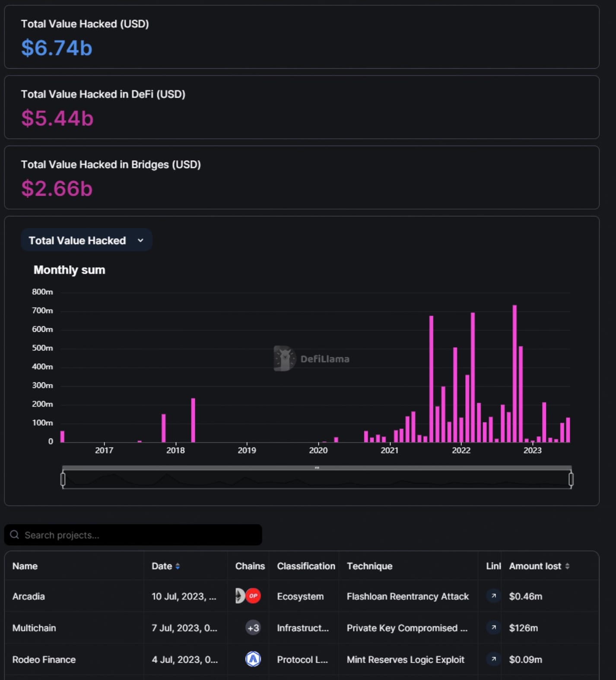Open the Multichain project entry
The height and width of the screenshot is (680, 616).
34,628
